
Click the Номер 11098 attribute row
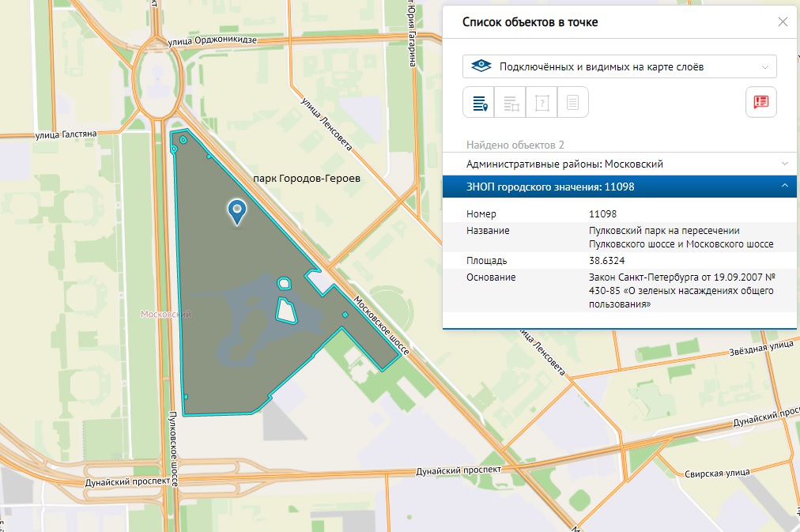pos(619,214)
